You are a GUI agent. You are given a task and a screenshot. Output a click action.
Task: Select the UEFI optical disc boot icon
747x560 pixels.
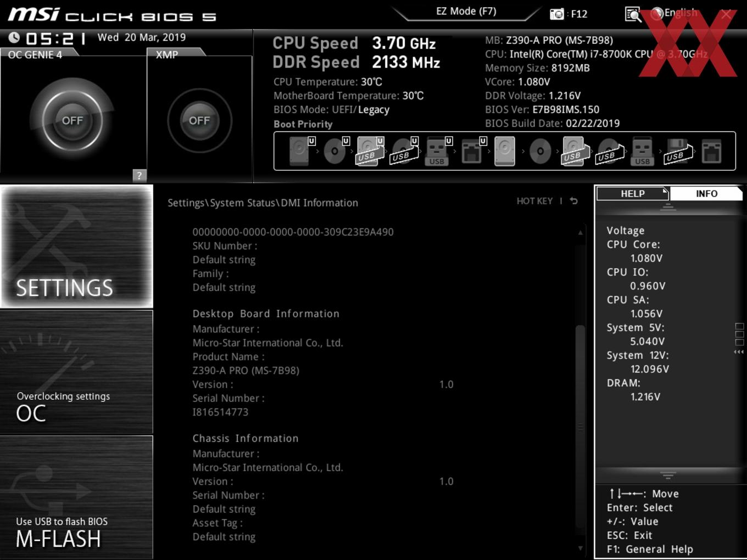336,151
